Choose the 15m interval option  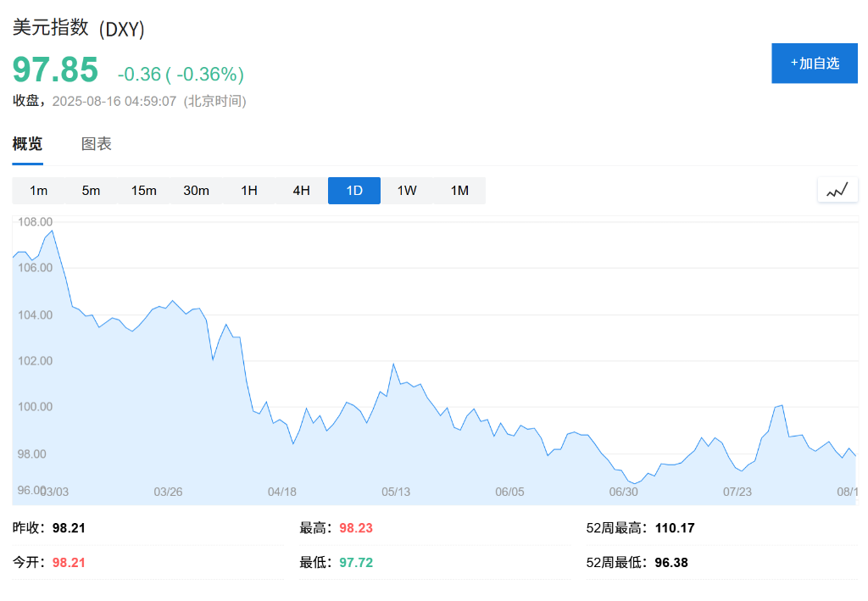click(x=144, y=191)
